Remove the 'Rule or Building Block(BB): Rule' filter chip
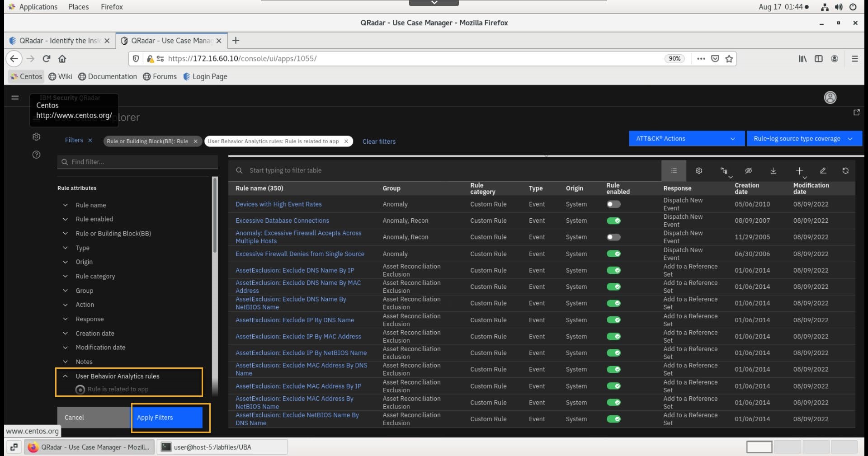 195,141
